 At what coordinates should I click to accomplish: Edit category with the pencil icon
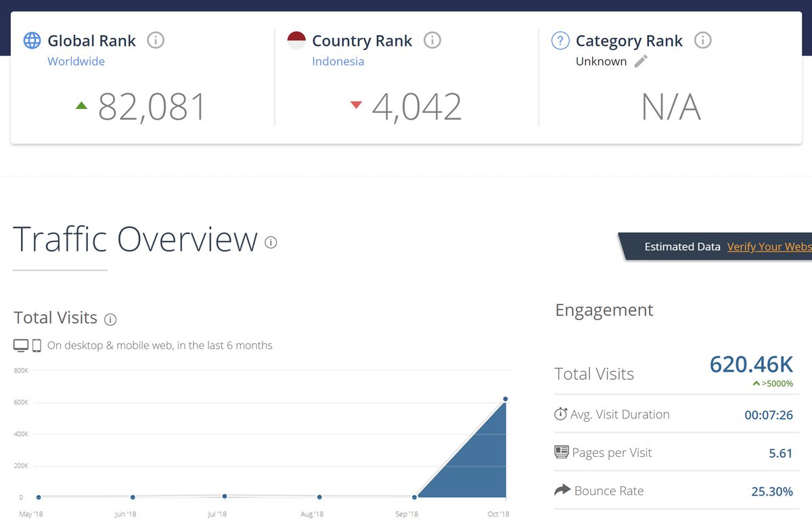[x=641, y=62]
